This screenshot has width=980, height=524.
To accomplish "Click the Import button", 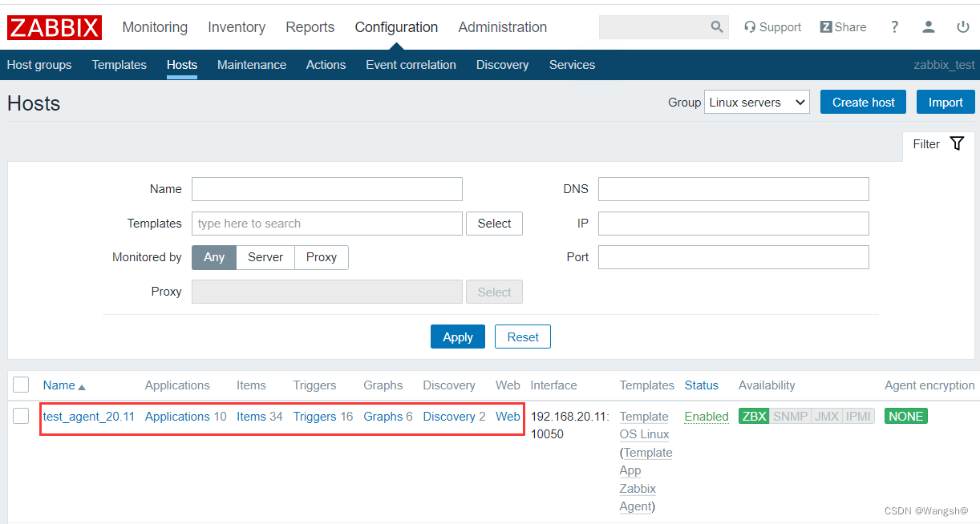I will tap(946, 103).
